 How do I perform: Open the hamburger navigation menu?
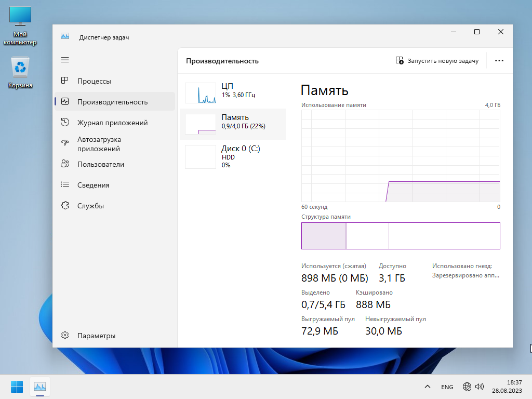tap(65, 60)
